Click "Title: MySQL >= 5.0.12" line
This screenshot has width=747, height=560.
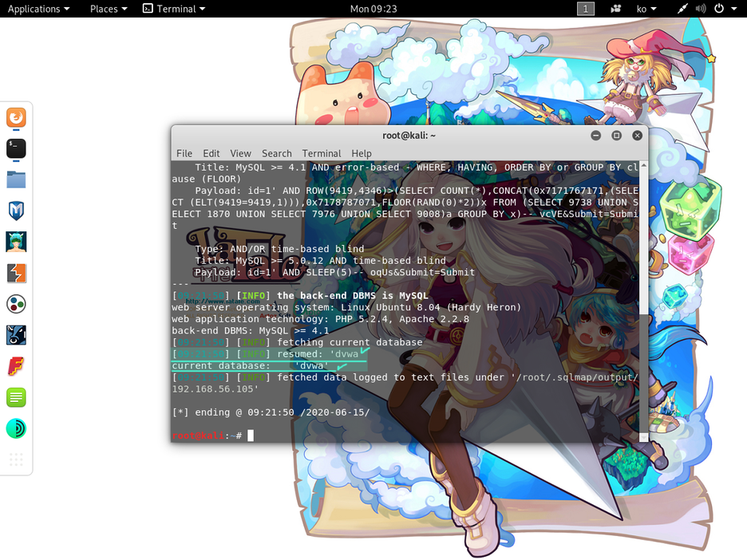click(x=321, y=261)
